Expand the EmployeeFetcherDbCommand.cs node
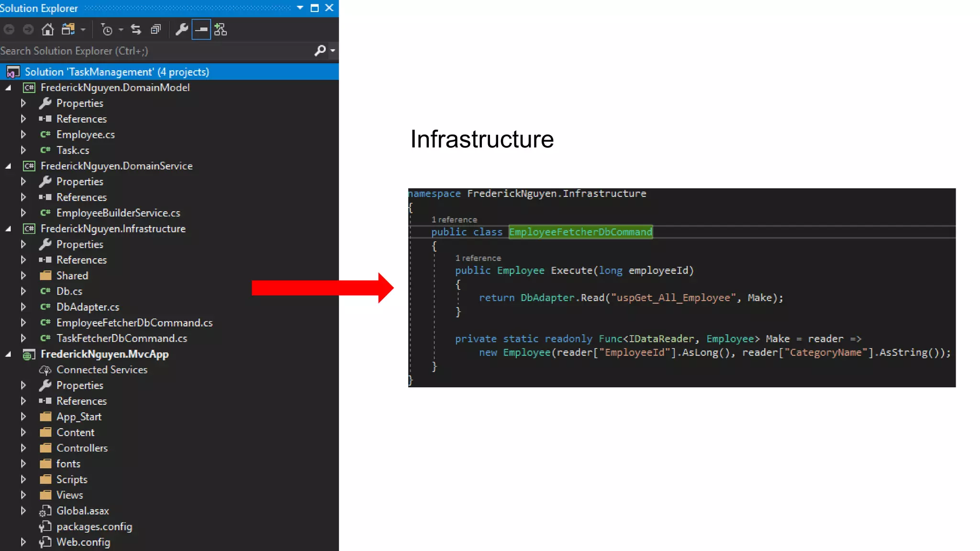This screenshot has width=980, height=551. [23, 323]
